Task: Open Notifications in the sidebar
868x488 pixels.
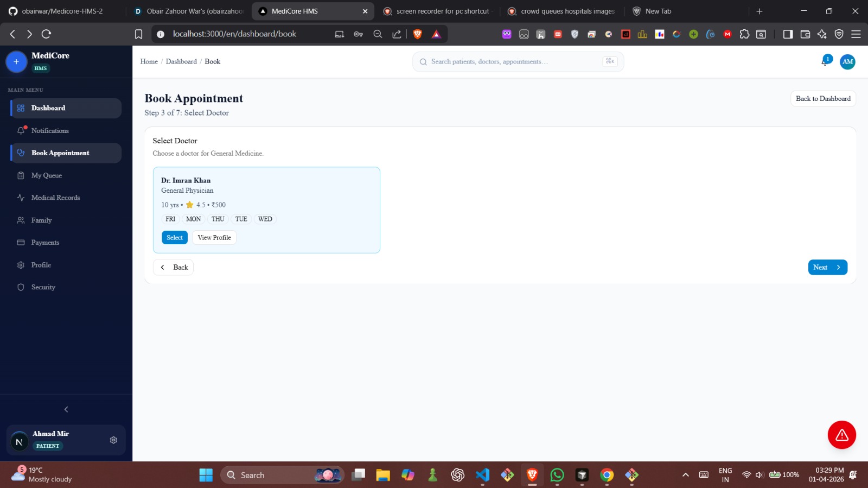Action: tap(66, 131)
